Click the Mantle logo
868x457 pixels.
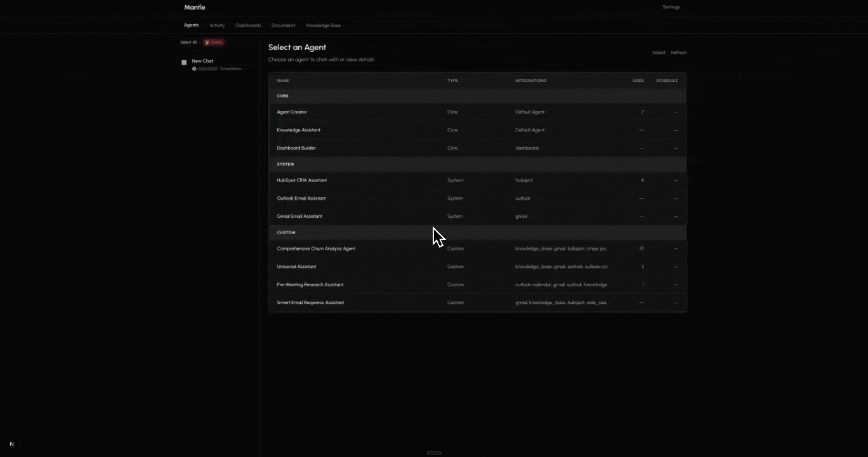coord(194,7)
